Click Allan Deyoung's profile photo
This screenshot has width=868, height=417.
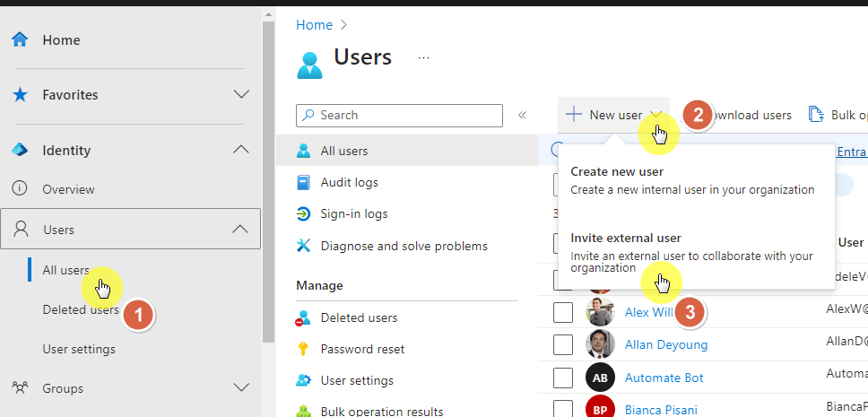600,344
